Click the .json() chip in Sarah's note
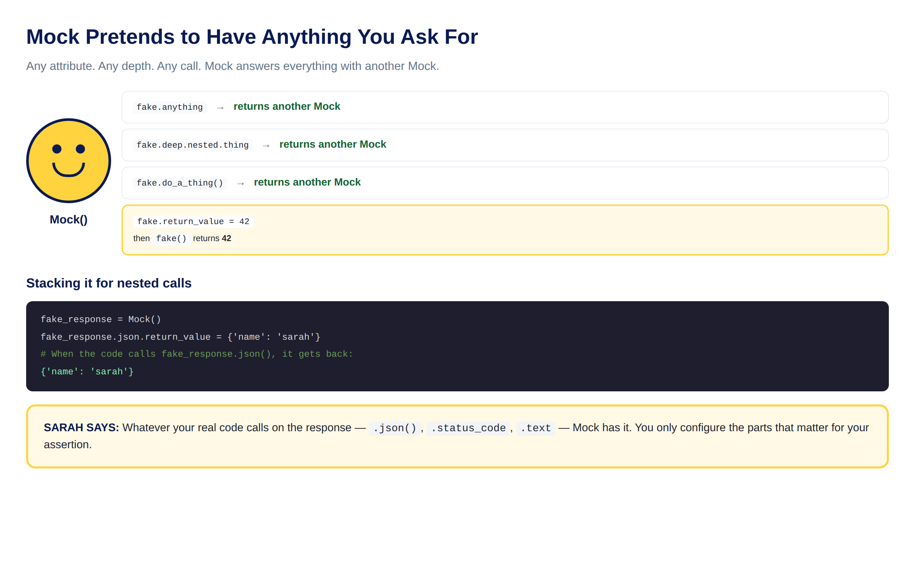The image size is (915, 588). [394, 428]
